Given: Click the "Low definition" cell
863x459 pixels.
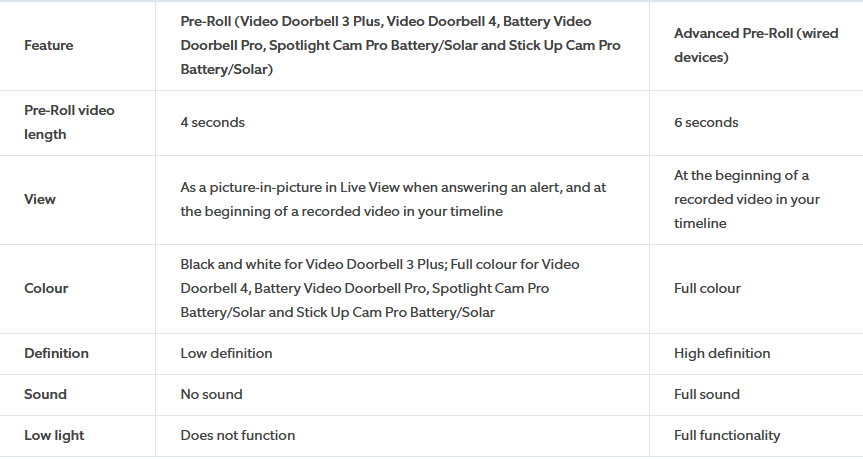Looking at the screenshot, I should pyautogui.click(x=226, y=353).
